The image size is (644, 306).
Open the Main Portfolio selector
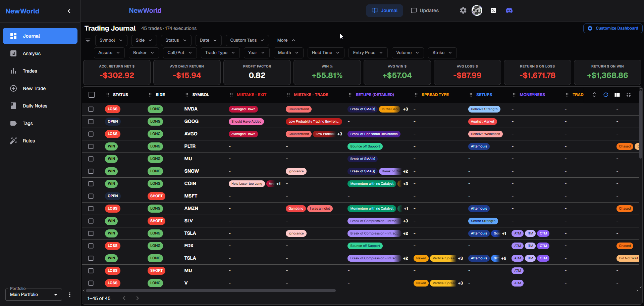pos(33,295)
